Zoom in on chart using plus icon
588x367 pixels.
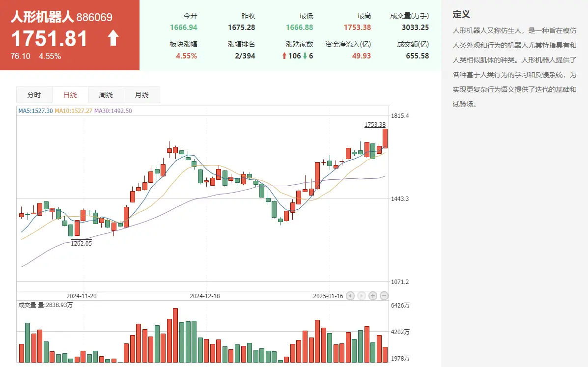pyautogui.click(x=372, y=296)
